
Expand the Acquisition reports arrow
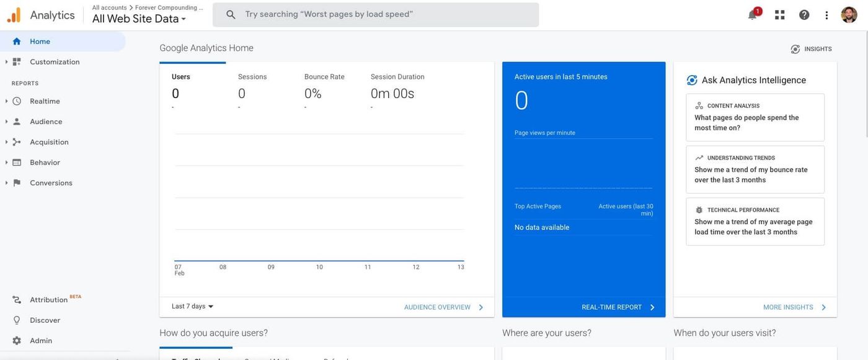[6, 142]
